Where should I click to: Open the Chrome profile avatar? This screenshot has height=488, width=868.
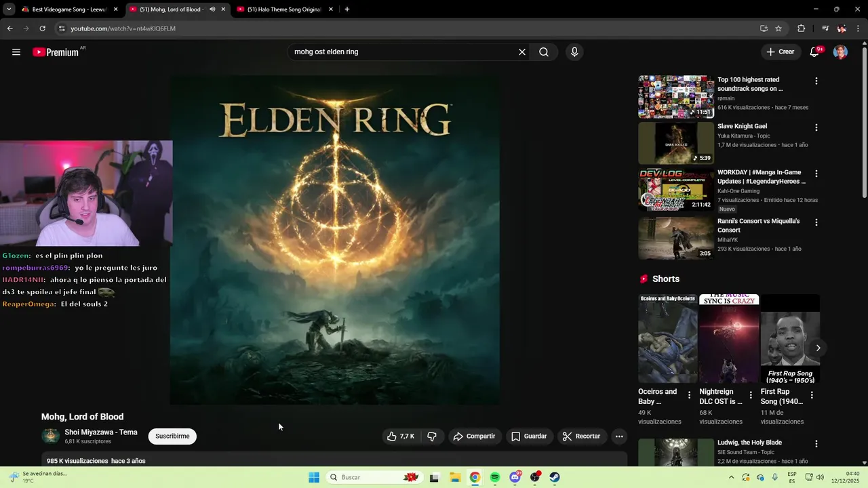coord(842,28)
